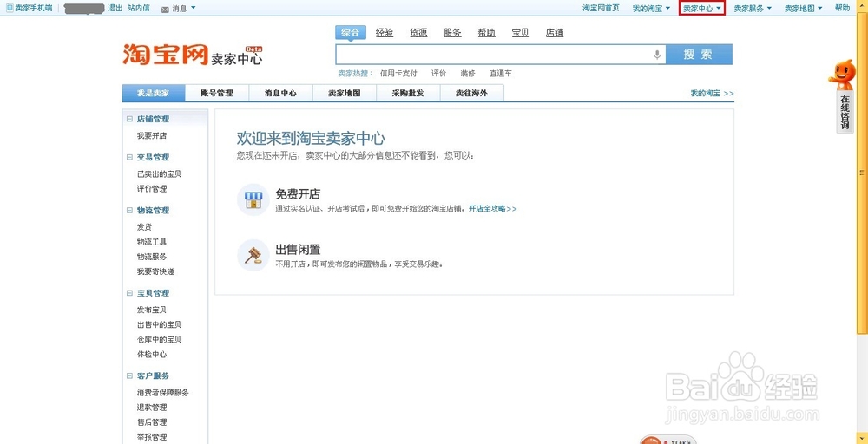Open 物流工具 in sidebar
This screenshot has width=868, height=444.
pos(152,242)
